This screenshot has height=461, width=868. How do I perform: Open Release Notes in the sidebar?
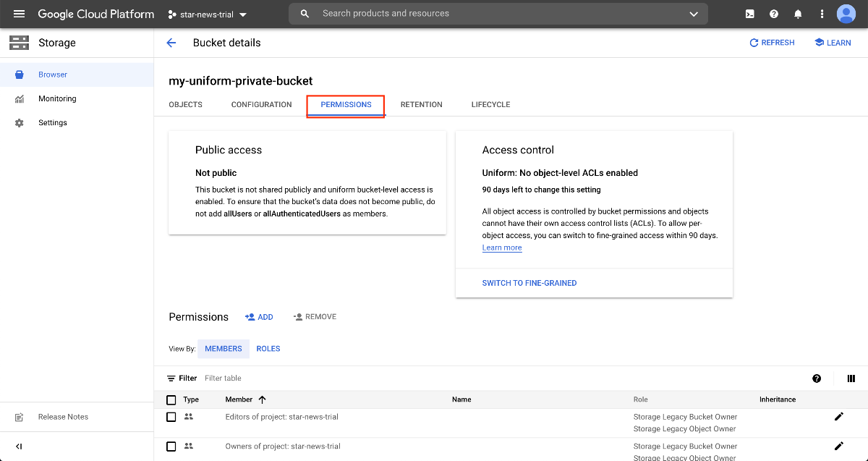(77, 417)
